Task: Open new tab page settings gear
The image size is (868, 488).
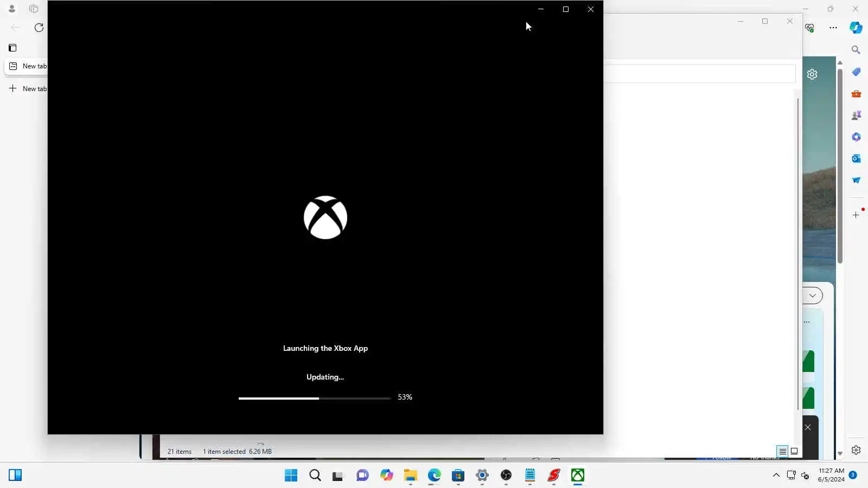Action: 812,74
